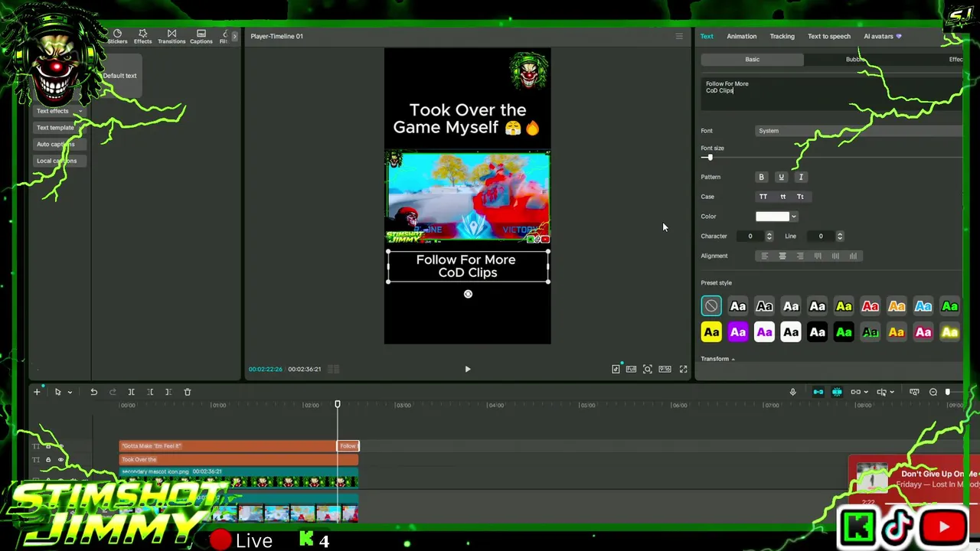Open the Text to speech tab
This screenshot has height=551, width=980.
click(828, 36)
